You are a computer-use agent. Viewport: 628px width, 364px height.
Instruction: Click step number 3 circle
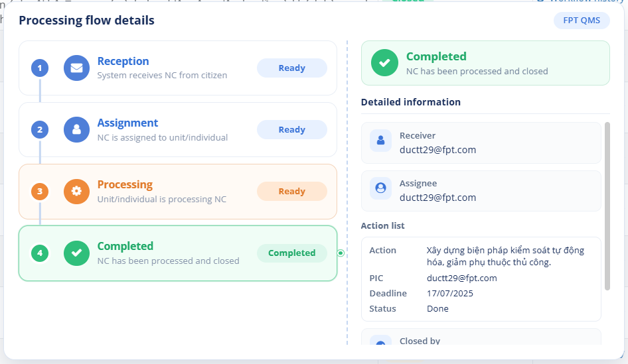(40, 191)
